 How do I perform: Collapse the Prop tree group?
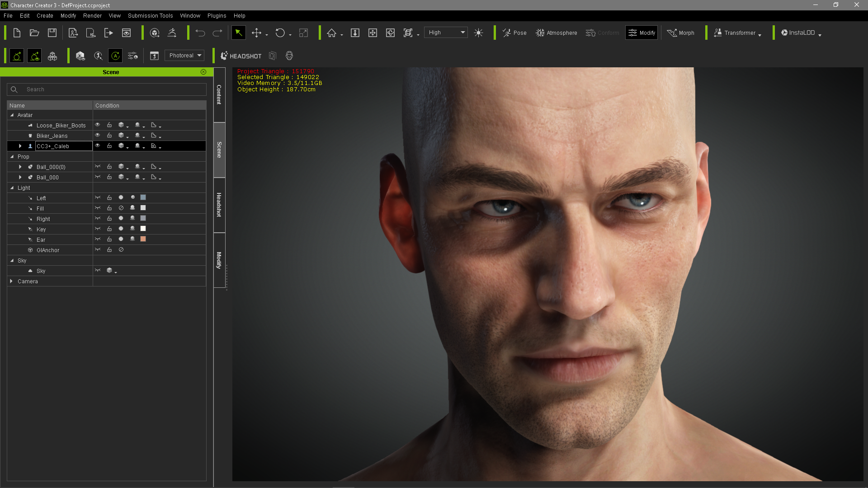tap(12, 157)
